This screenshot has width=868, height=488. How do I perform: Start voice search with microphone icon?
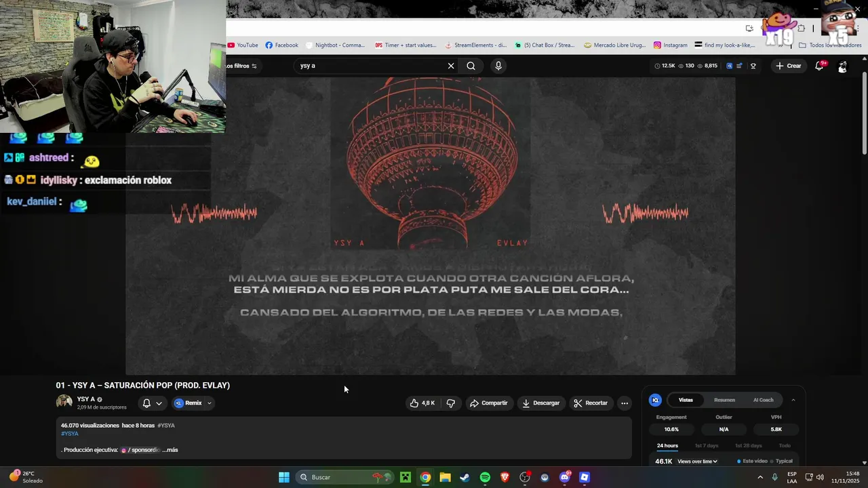(498, 66)
